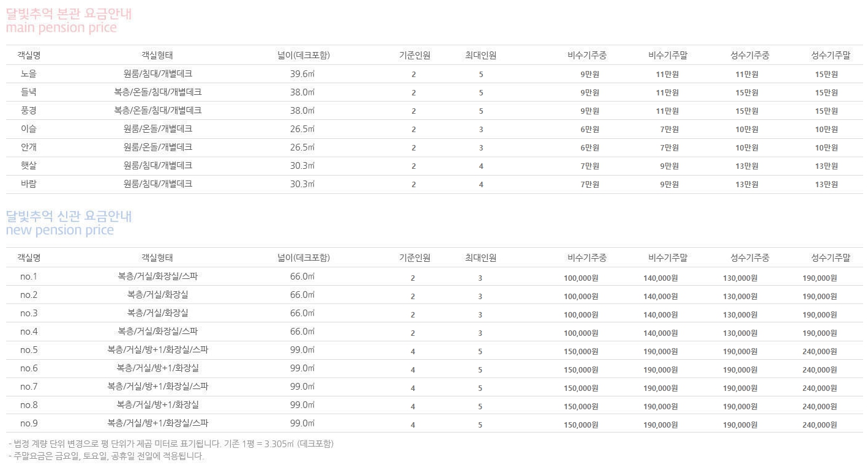Image resolution: width=868 pixels, height=468 pixels.
Task: Click the 'main pension price' subtitle
Action: pos(61,28)
